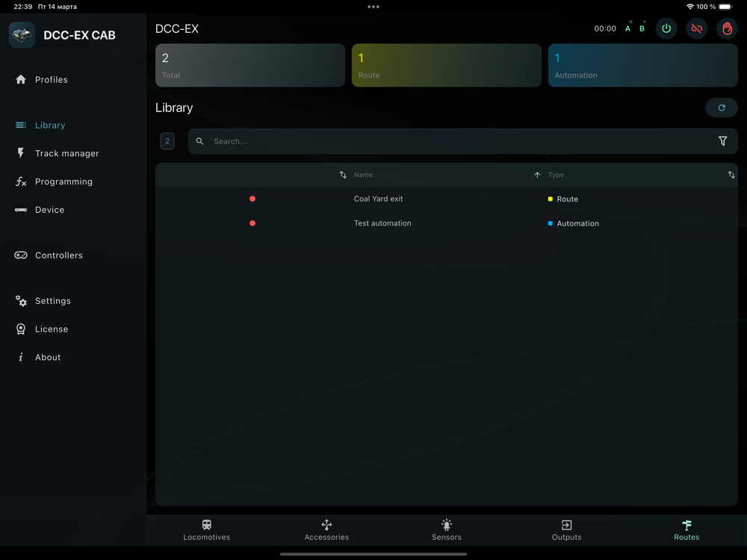This screenshot has width=747, height=560.
Task: Refresh the Library list
Action: (722, 108)
